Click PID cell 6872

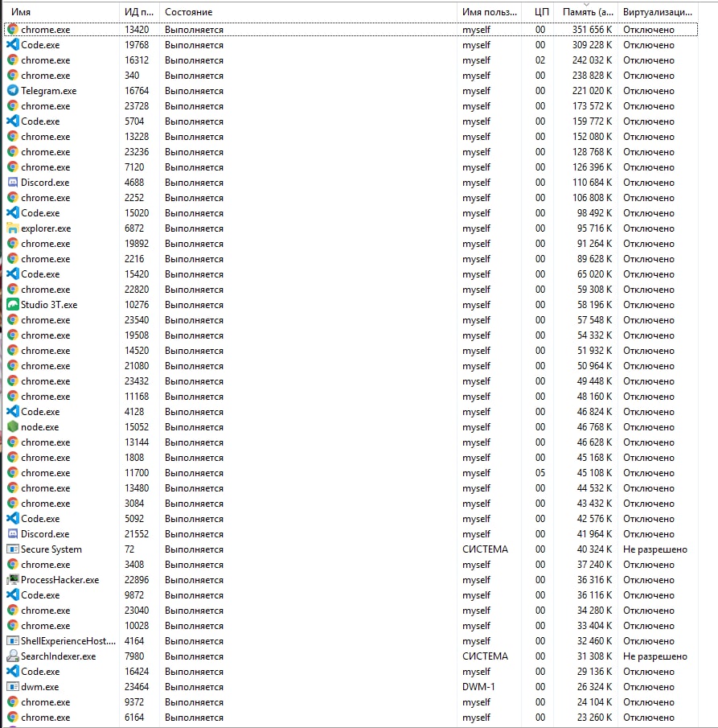134,228
